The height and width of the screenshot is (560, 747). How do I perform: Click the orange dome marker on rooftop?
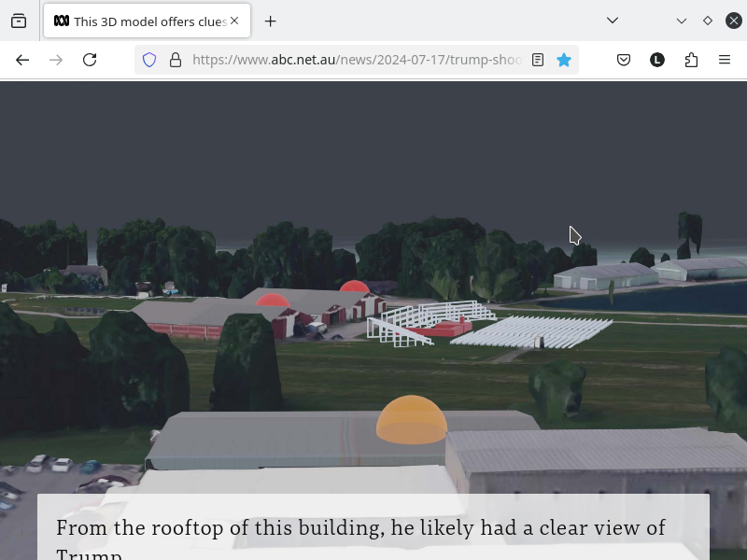pyautogui.click(x=412, y=421)
